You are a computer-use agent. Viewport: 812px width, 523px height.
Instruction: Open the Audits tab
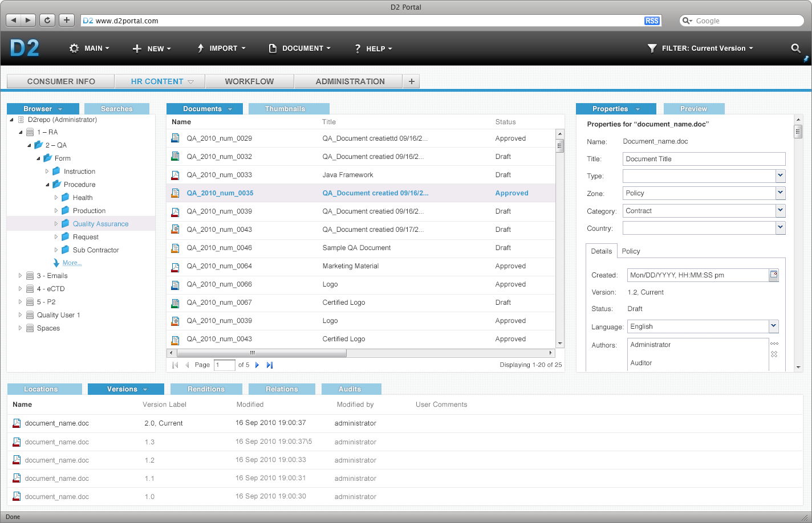350,389
